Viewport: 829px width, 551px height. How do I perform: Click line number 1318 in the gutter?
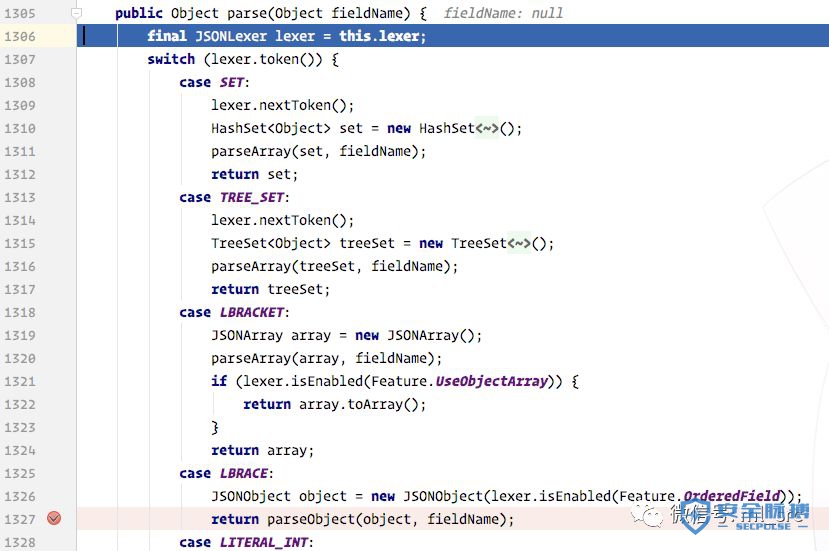click(20, 313)
